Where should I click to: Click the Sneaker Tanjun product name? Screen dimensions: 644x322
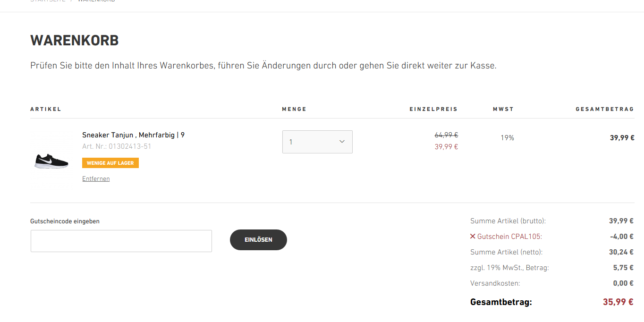(x=133, y=135)
